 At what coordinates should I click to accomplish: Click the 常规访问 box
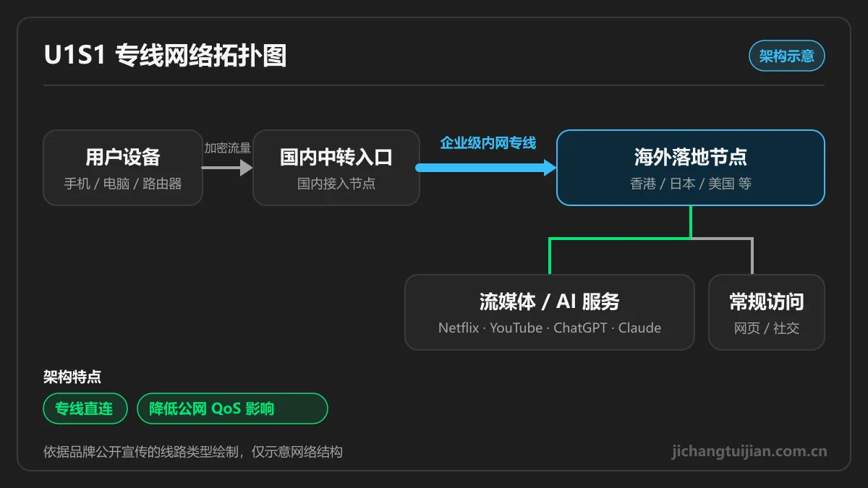pos(767,312)
